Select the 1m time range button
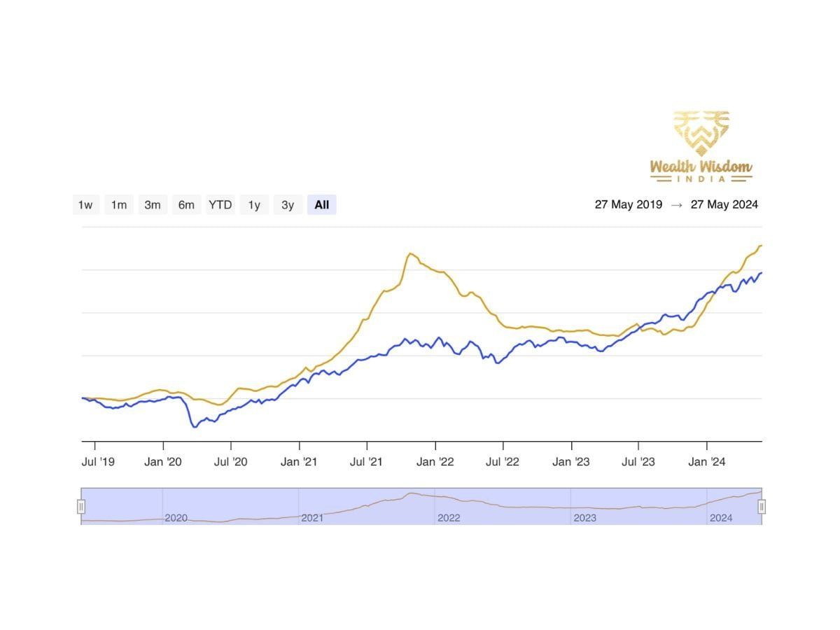The width and height of the screenshot is (840, 630). click(x=119, y=205)
